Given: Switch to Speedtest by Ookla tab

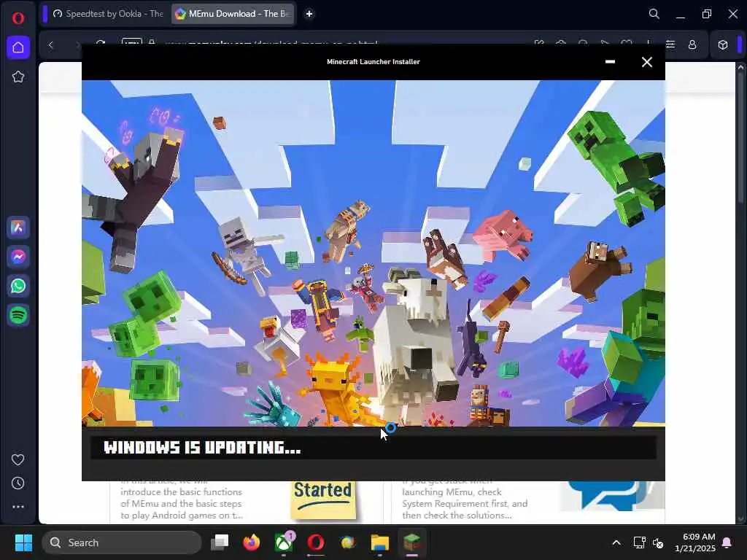Looking at the screenshot, I should [x=109, y=14].
